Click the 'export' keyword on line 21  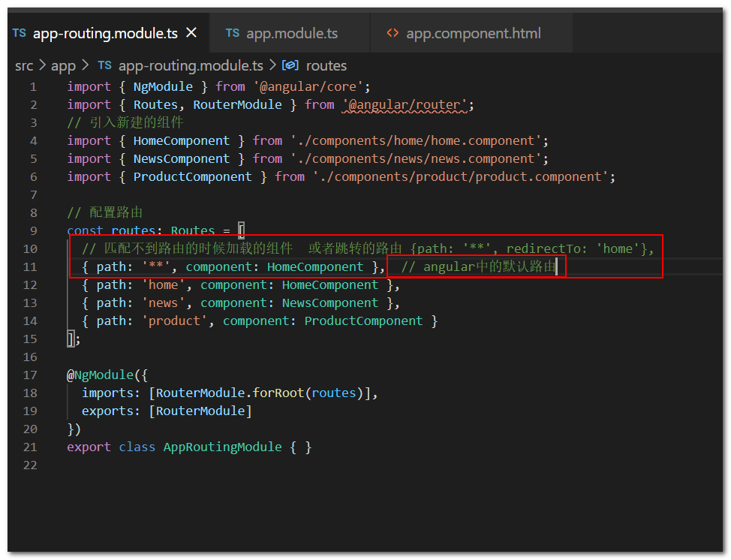[x=89, y=447]
